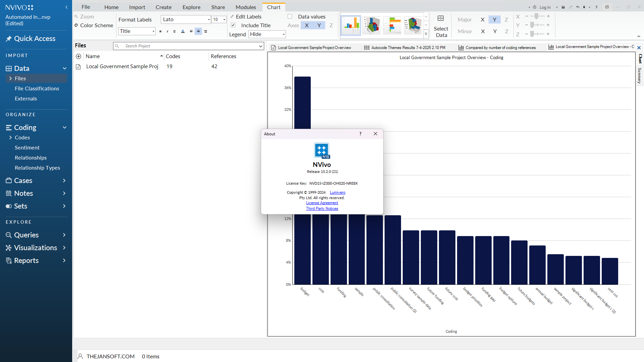Open the Third Party Notices link
644x362 pixels.
click(x=322, y=209)
